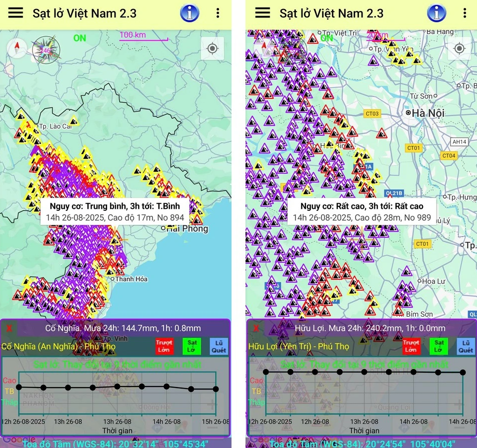Select Sạt Lở in Hữu Lợi panel
The width and height of the screenshot is (477, 448).
pyautogui.click(x=438, y=347)
